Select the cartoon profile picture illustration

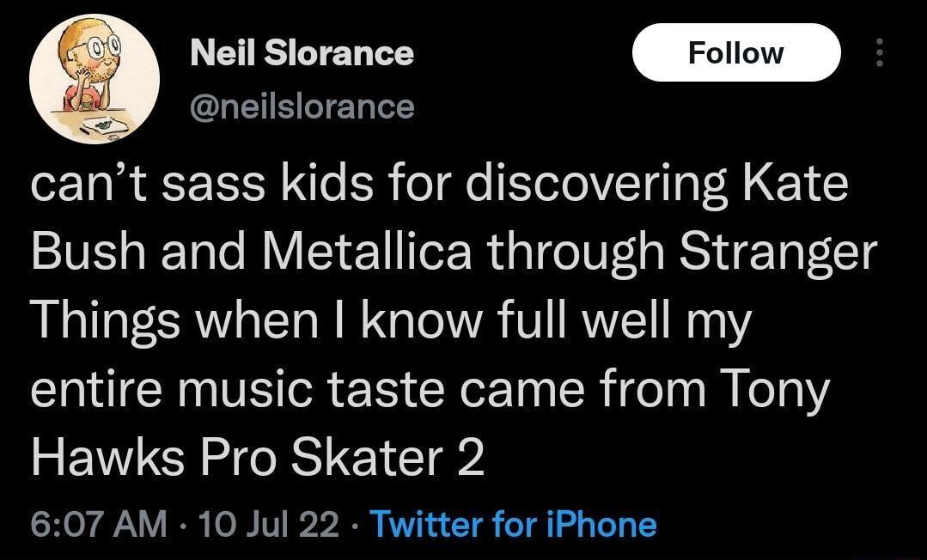[94, 77]
